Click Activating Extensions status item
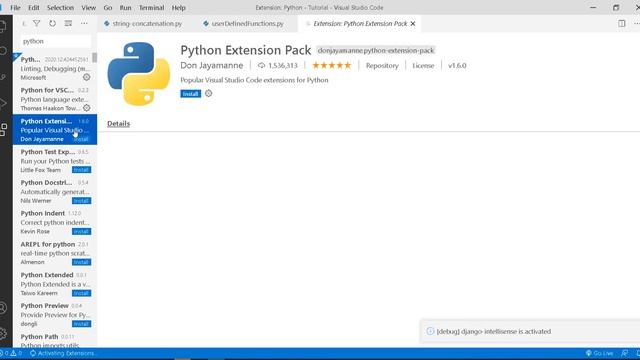The width and height of the screenshot is (640, 360). 62,353
